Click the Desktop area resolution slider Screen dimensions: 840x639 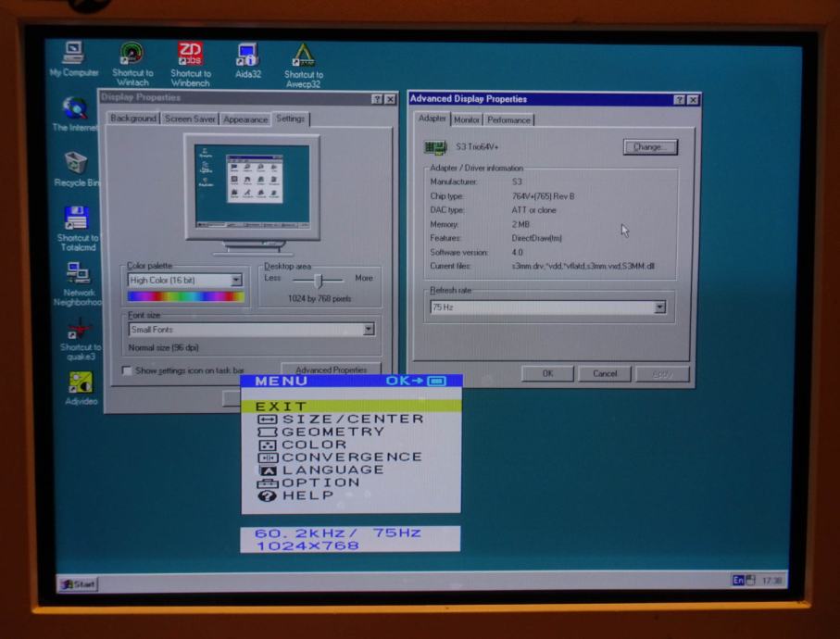click(x=319, y=280)
